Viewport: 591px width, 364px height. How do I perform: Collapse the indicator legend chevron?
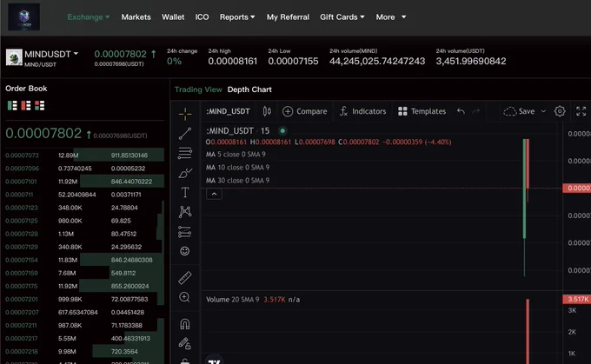pos(214,194)
